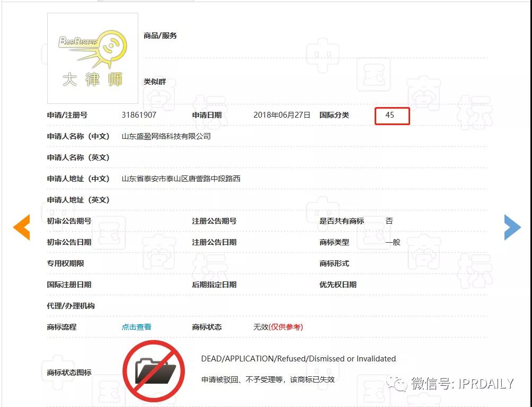Screen dimensions: 532x407
Task: Click the 初审公告日期 label
Action: (69, 242)
